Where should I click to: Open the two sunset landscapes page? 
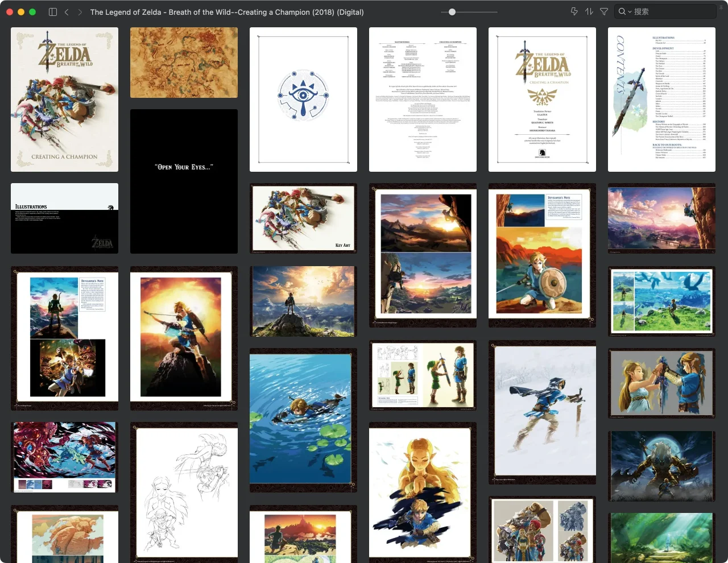(x=423, y=255)
